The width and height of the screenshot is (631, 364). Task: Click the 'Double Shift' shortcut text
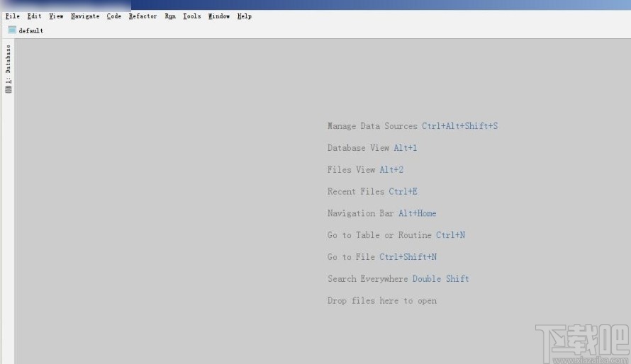click(441, 279)
